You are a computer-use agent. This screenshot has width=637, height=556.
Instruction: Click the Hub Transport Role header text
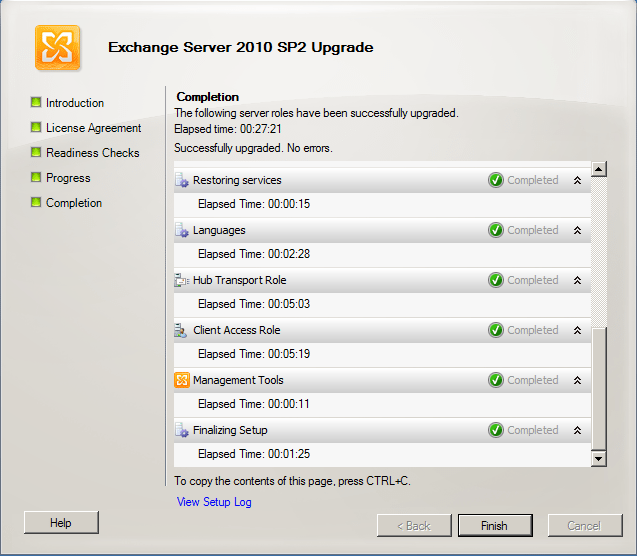point(240,280)
